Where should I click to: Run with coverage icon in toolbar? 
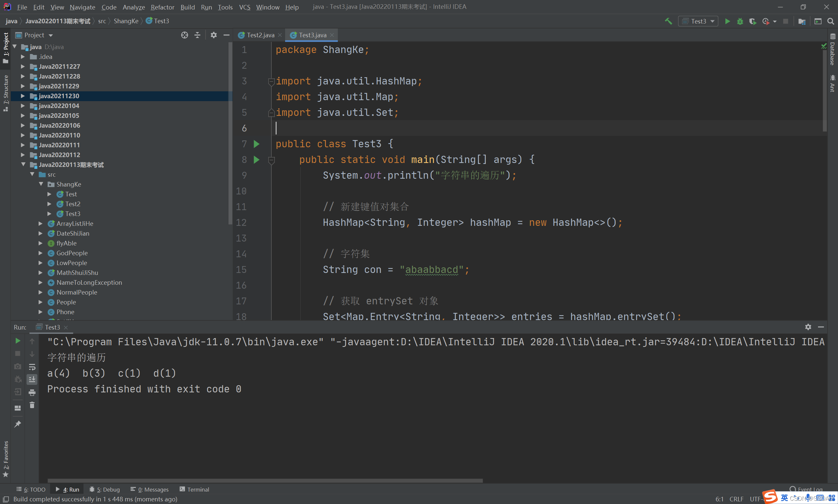point(753,21)
